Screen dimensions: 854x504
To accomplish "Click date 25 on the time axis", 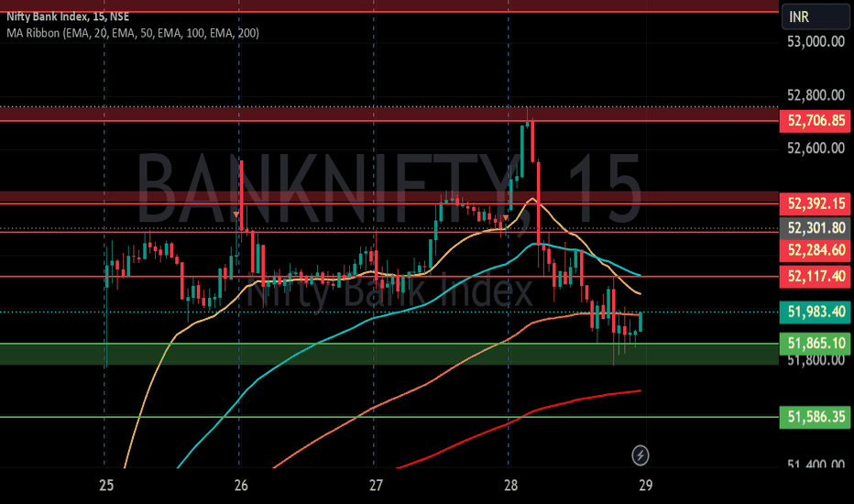I will pos(106,485).
